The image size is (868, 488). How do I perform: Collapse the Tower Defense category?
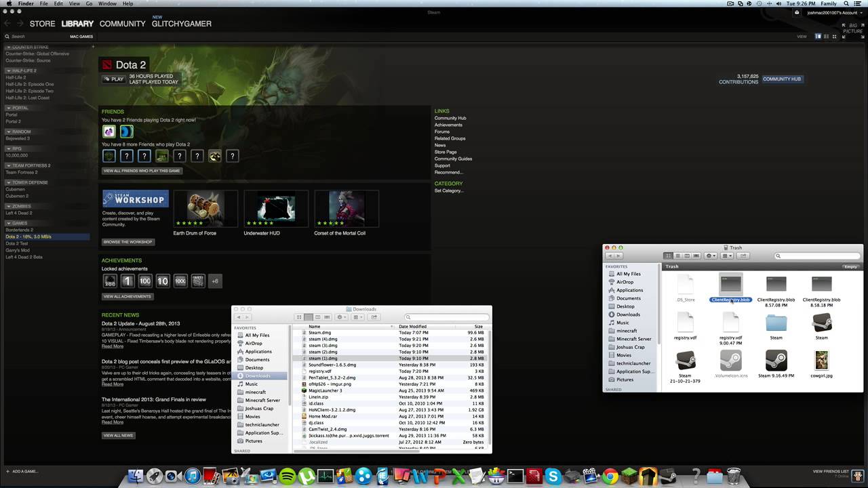(x=8, y=182)
